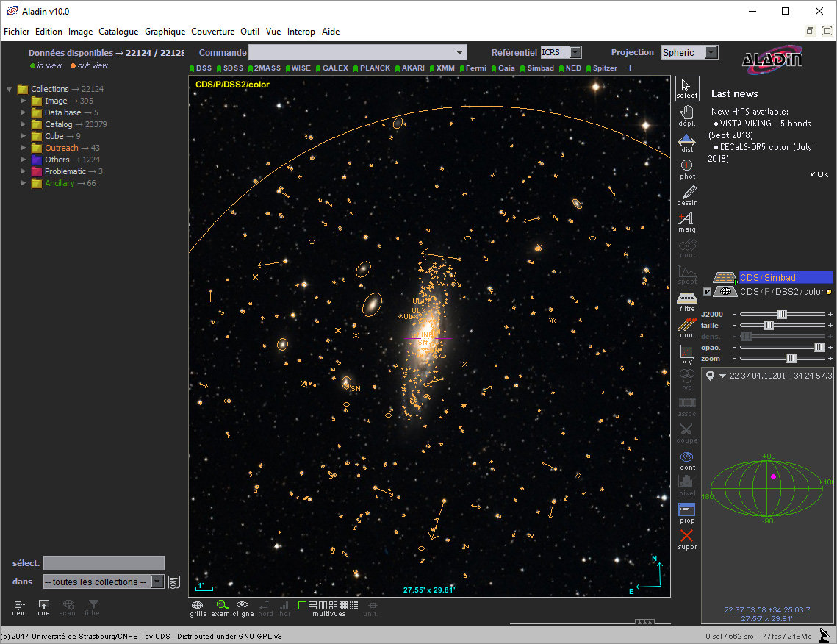Open the Projection Spheric dropdown

click(711, 52)
